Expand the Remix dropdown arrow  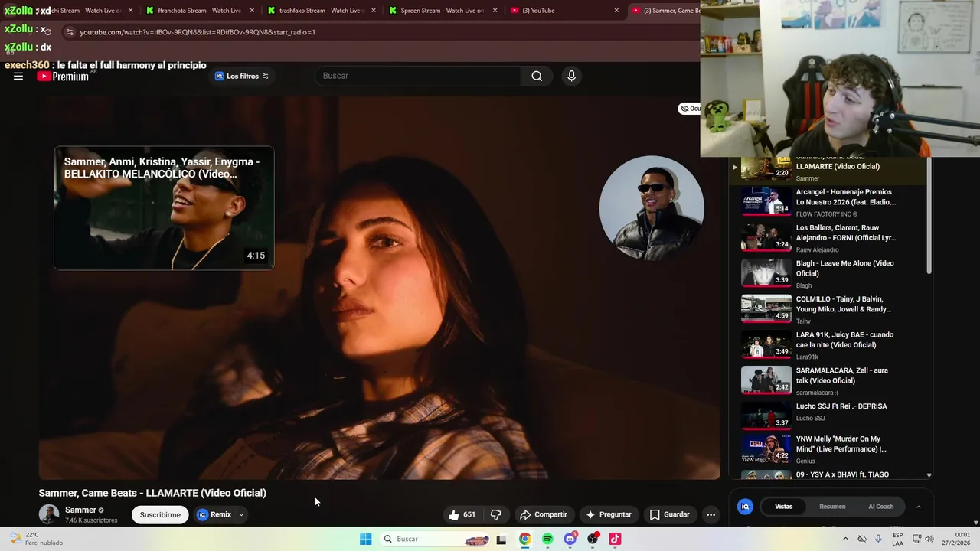(x=241, y=514)
